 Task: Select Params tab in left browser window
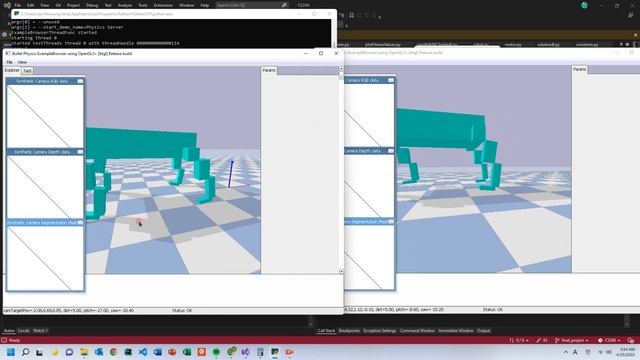[x=269, y=70]
